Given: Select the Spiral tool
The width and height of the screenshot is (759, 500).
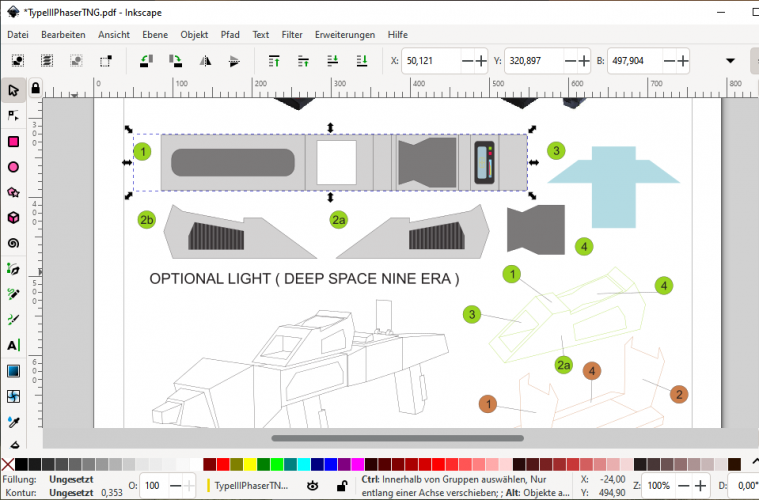Looking at the screenshot, I should pos(14,243).
